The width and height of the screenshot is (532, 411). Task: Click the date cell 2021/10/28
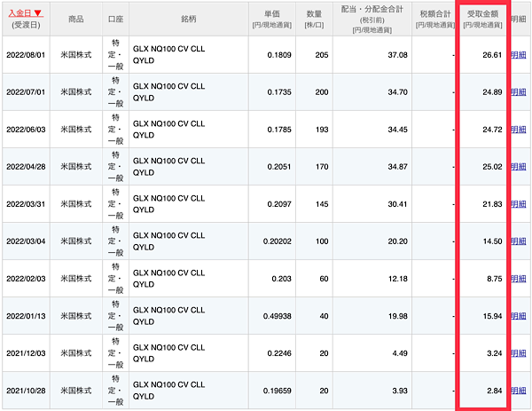26,391
